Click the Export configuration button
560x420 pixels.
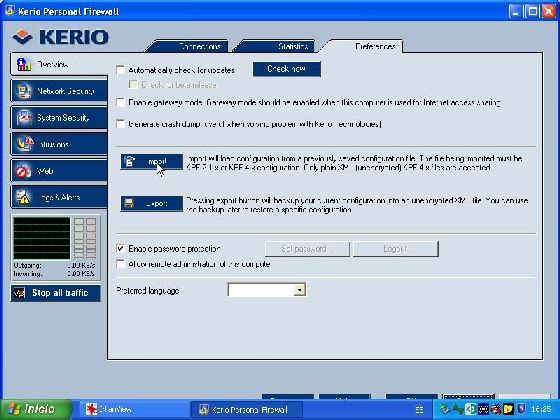(152, 204)
